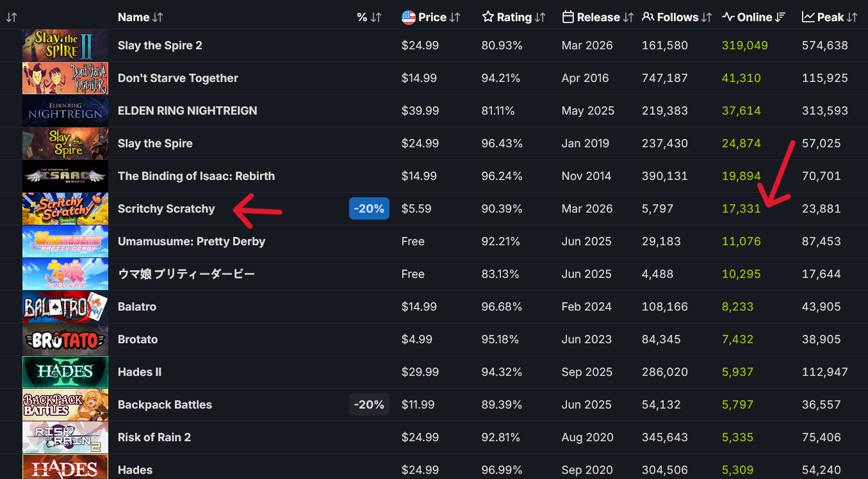
Task: Open the ELDEN RING NIGHTREIGN link
Action: click(x=188, y=111)
